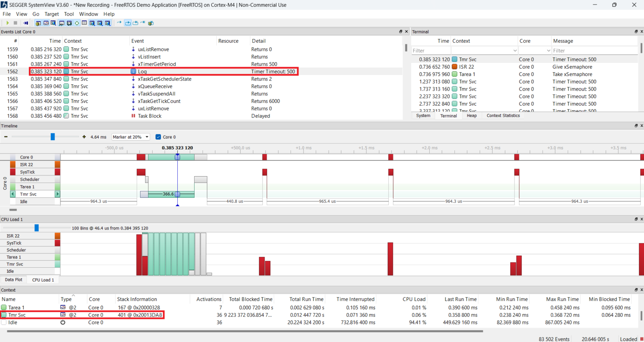Open the Marker at 20% dropdown
The image size is (644, 342).
coord(131,137)
